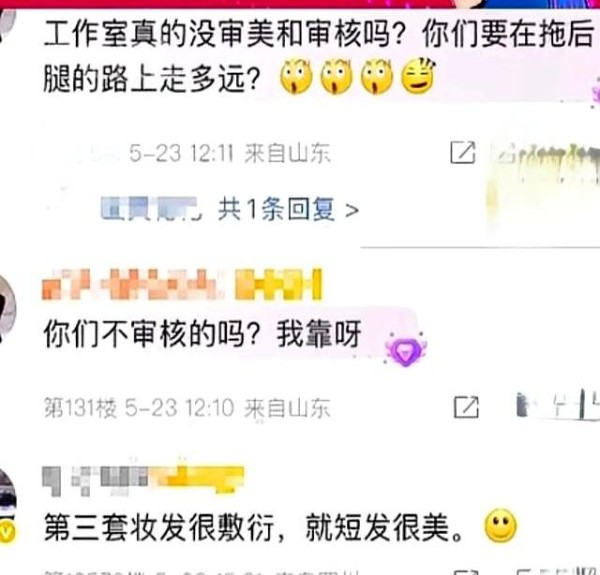Screen dimensions: 600x575
Task: Click the 第131楼 5-23 12:10 来自山东 info line
Action: tap(187, 407)
